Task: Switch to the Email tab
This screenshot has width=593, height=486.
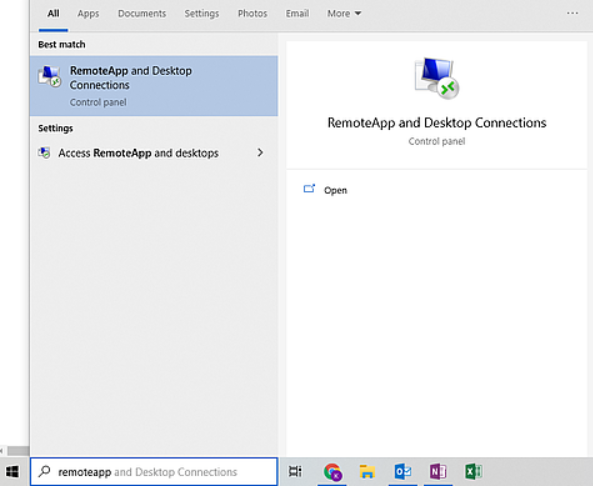Action: (x=297, y=14)
